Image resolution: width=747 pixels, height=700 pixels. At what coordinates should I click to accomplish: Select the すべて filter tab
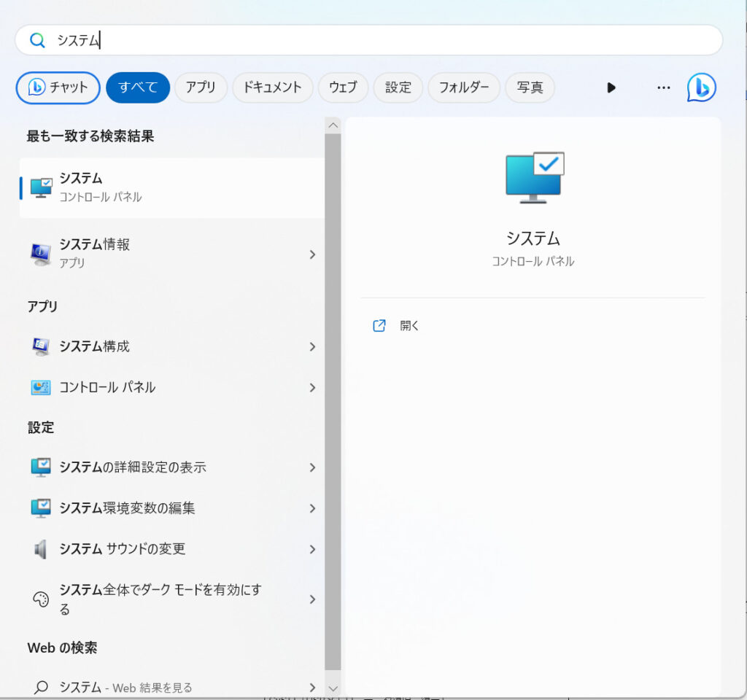(138, 87)
